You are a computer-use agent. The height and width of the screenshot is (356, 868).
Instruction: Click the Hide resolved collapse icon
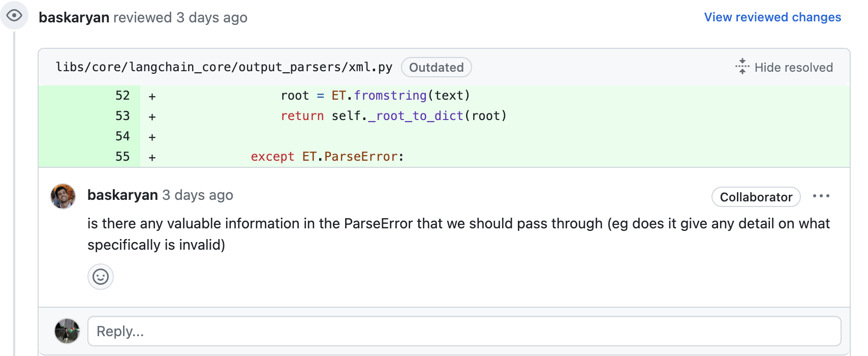(x=742, y=67)
